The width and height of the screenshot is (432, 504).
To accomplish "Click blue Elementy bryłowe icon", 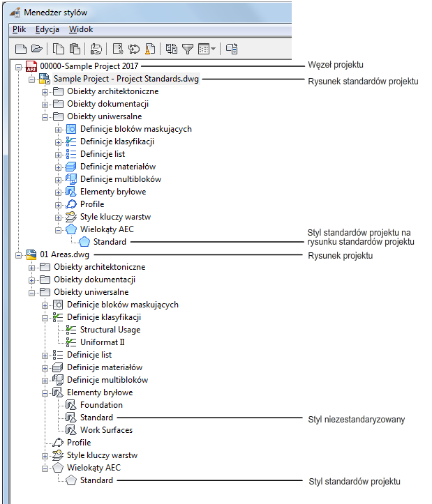I will 70,192.
